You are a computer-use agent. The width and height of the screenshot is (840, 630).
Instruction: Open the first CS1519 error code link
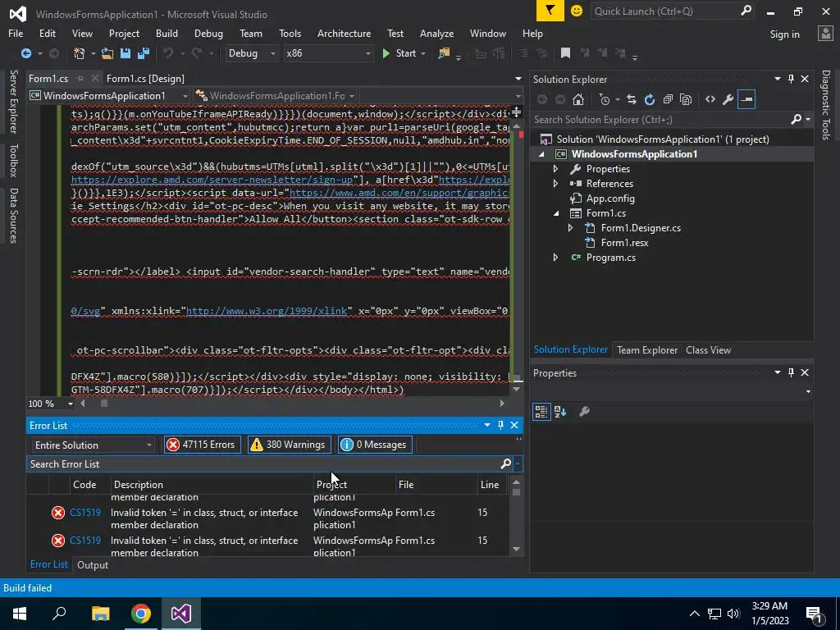[85, 512]
